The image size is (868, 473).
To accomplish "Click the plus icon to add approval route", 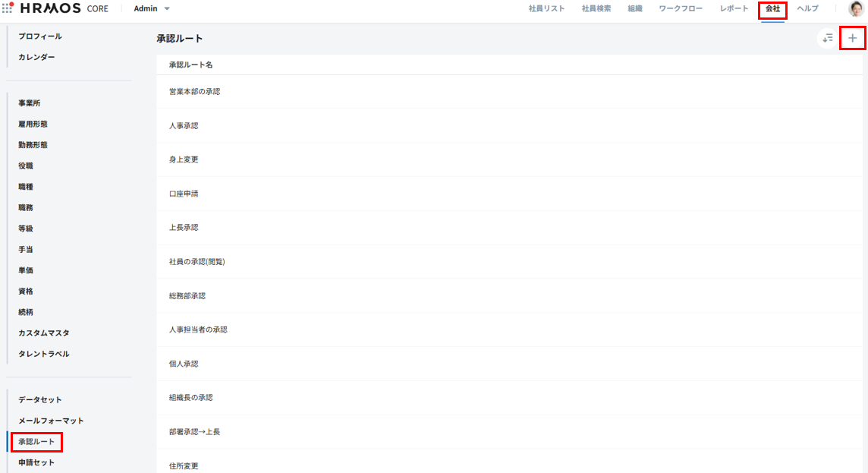I will 852,38.
